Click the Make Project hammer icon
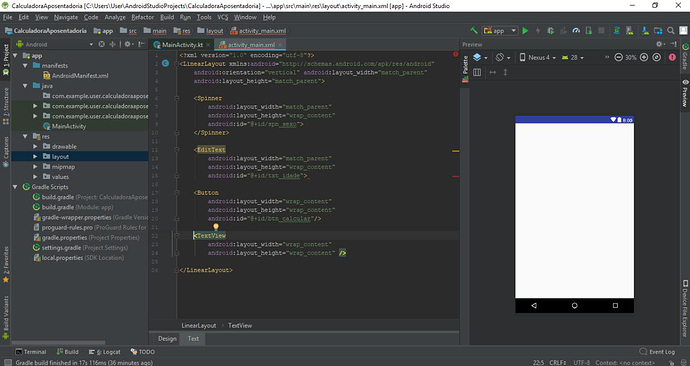This screenshot has width=690, height=366. pyautogui.click(x=474, y=31)
